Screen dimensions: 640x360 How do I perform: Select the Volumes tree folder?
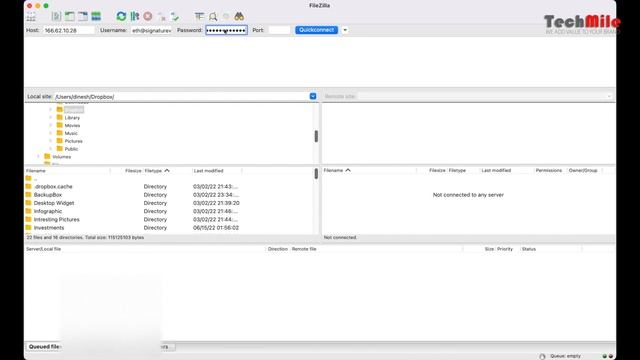coord(61,157)
